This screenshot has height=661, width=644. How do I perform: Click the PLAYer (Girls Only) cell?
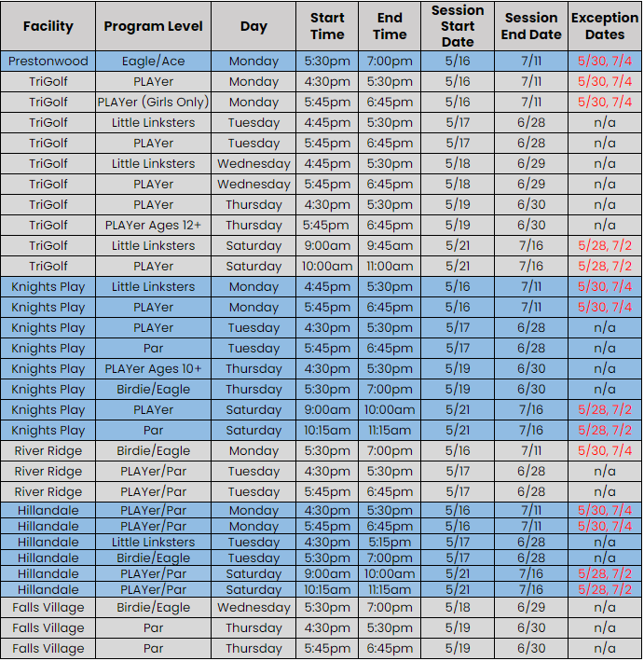coord(153,103)
